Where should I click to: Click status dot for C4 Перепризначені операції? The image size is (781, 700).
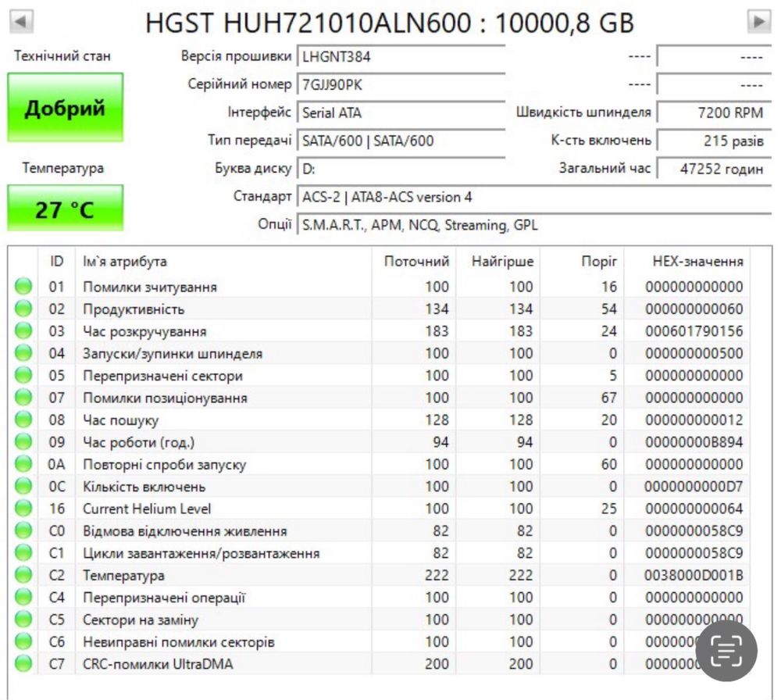[23, 597]
